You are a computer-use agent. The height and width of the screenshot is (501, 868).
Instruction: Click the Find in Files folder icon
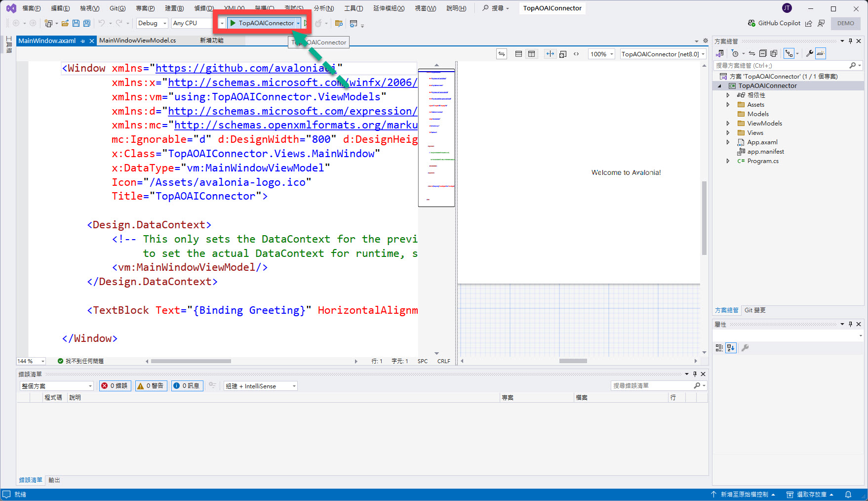pos(339,23)
